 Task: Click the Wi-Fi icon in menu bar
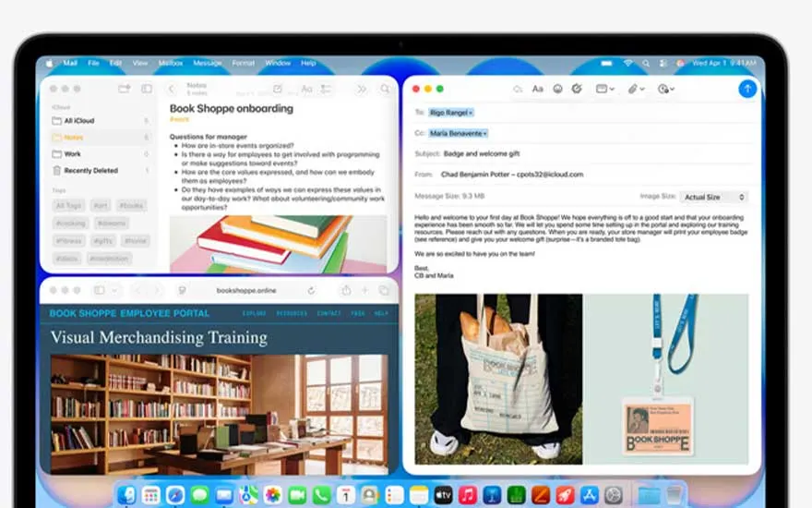pyautogui.click(x=627, y=63)
